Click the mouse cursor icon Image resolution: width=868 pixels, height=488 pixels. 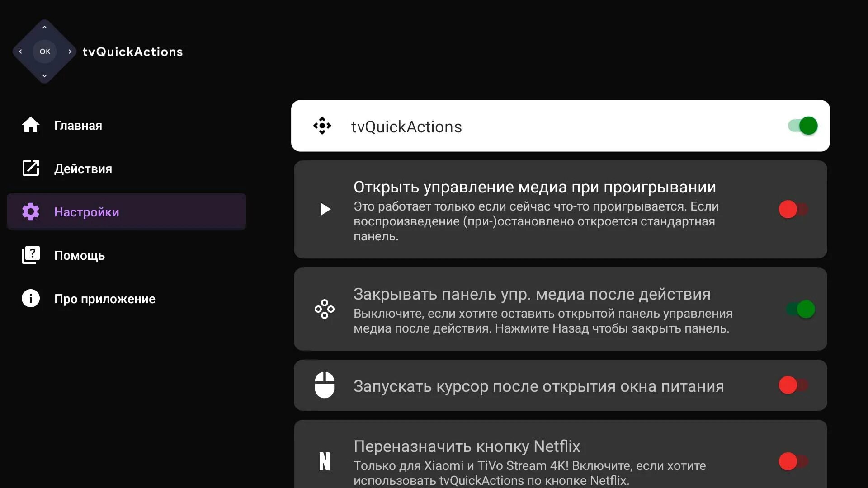325,385
